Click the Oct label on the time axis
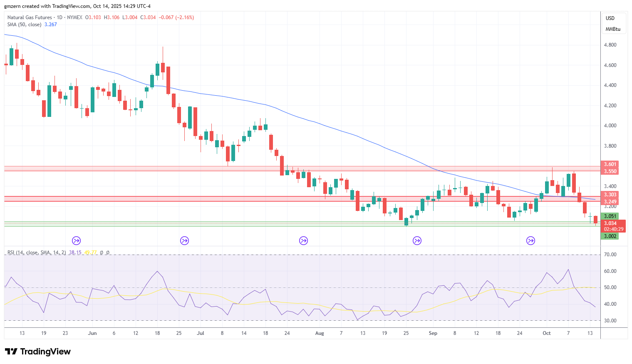Screen dimensions: 632x364 click(547, 333)
